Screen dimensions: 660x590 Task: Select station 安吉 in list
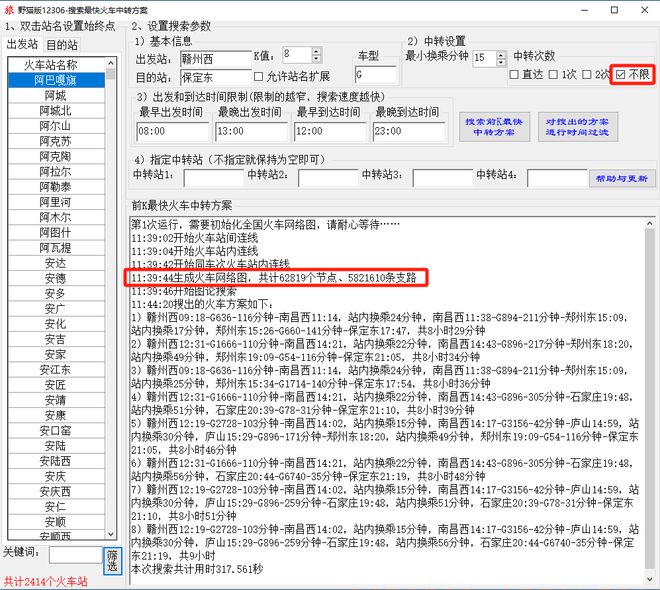(x=56, y=339)
